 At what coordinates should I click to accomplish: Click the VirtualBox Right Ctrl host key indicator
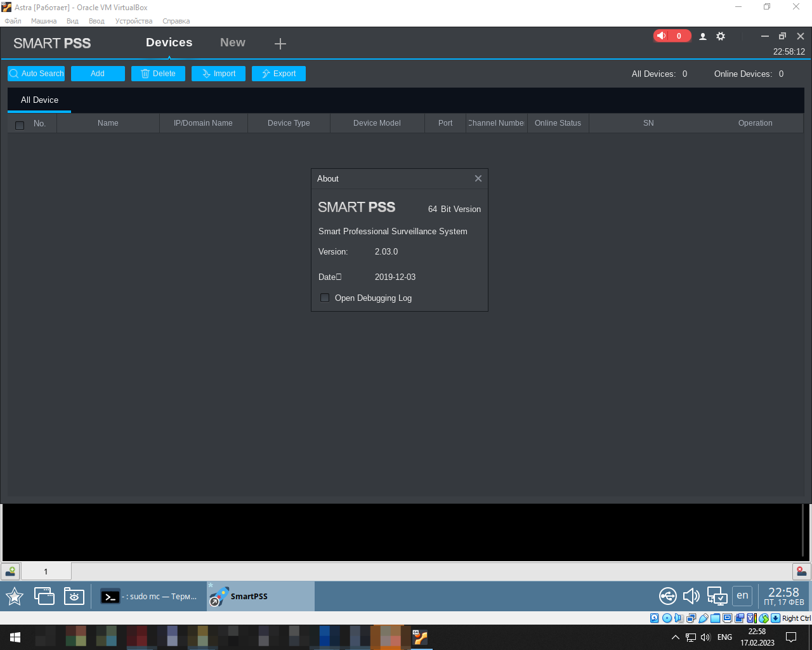click(796, 618)
